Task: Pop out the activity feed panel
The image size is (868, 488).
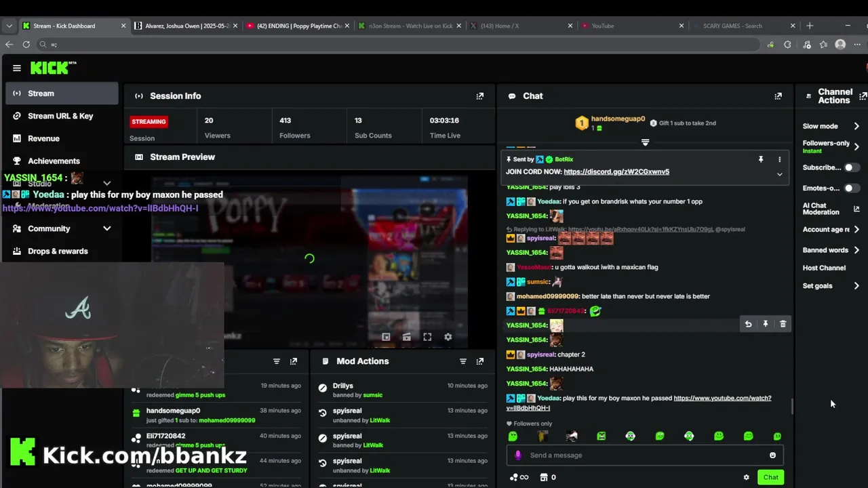Action: (x=294, y=361)
